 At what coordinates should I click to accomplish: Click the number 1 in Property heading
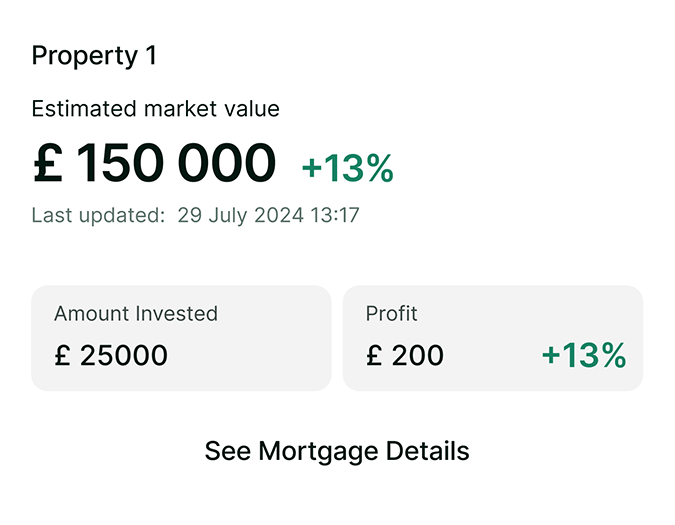[150, 56]
